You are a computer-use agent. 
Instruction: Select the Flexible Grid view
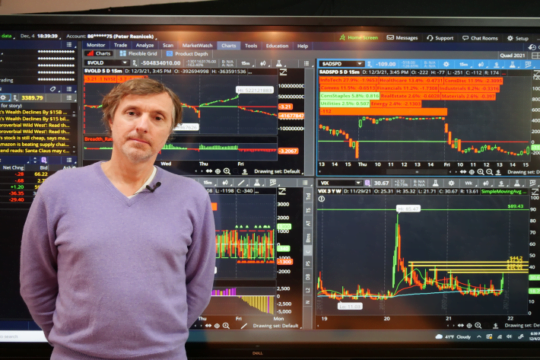click(x=138, y=54)
